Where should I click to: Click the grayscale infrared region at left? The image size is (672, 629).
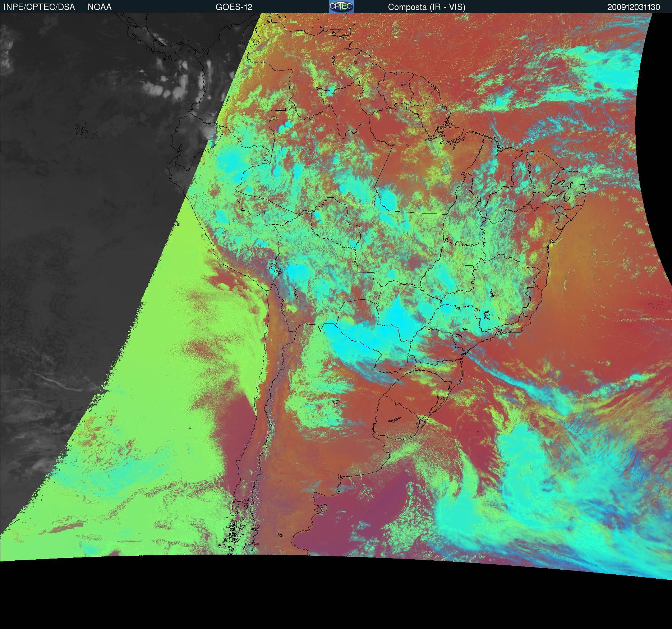click(72, 252)
